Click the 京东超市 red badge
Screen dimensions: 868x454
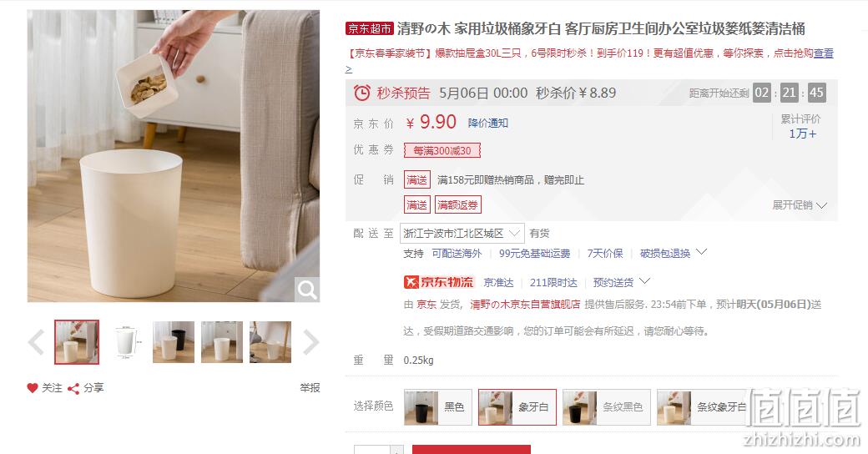click(369, 28)
